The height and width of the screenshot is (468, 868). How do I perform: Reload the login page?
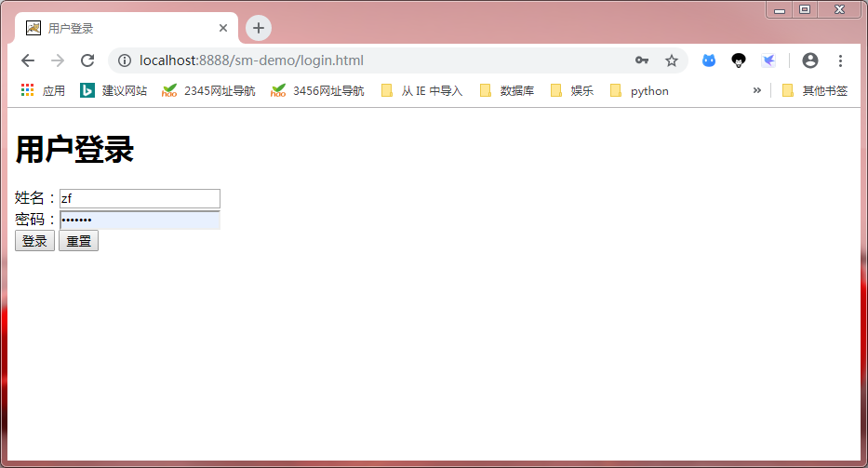87,60
